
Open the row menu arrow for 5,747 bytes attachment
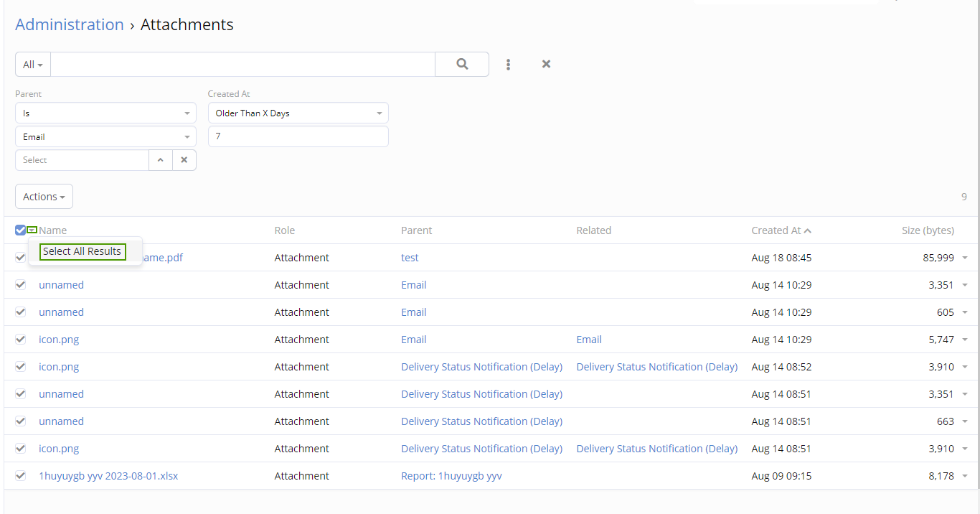(x=965, y=340)
